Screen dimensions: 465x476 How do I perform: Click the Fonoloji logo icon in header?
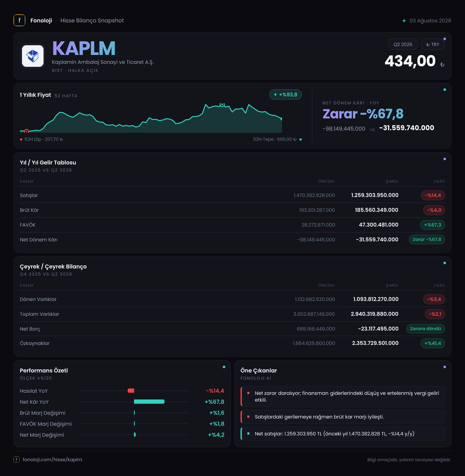(x=19, y=20)
